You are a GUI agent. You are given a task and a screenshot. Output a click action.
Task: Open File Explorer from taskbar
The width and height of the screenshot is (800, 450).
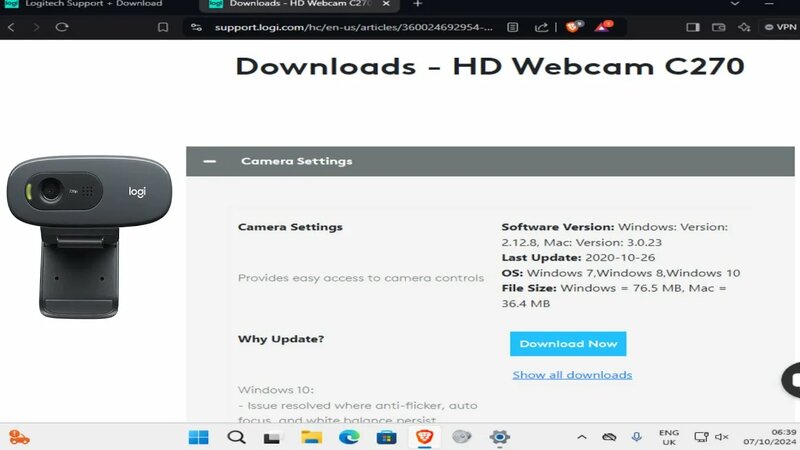point(311,437)
